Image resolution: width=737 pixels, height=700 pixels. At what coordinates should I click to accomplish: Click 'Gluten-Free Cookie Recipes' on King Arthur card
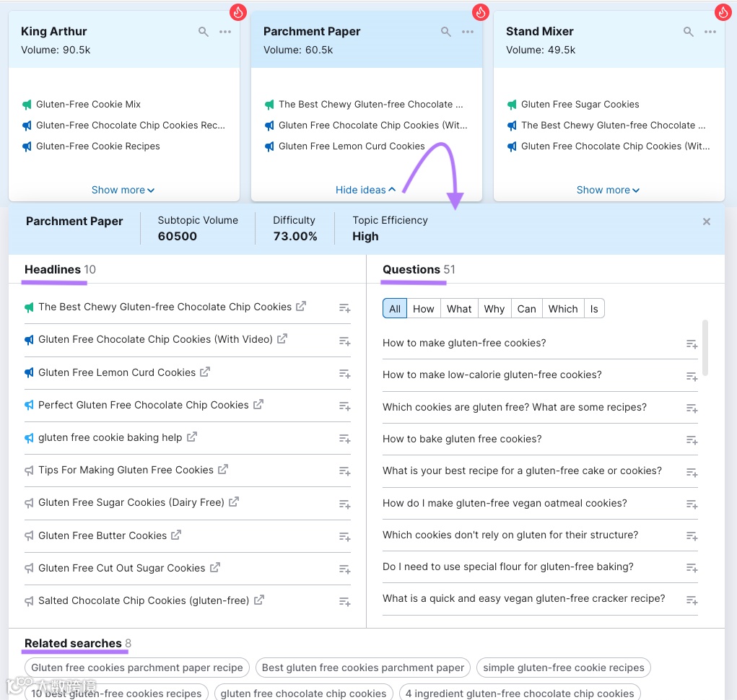coord(97,146)
